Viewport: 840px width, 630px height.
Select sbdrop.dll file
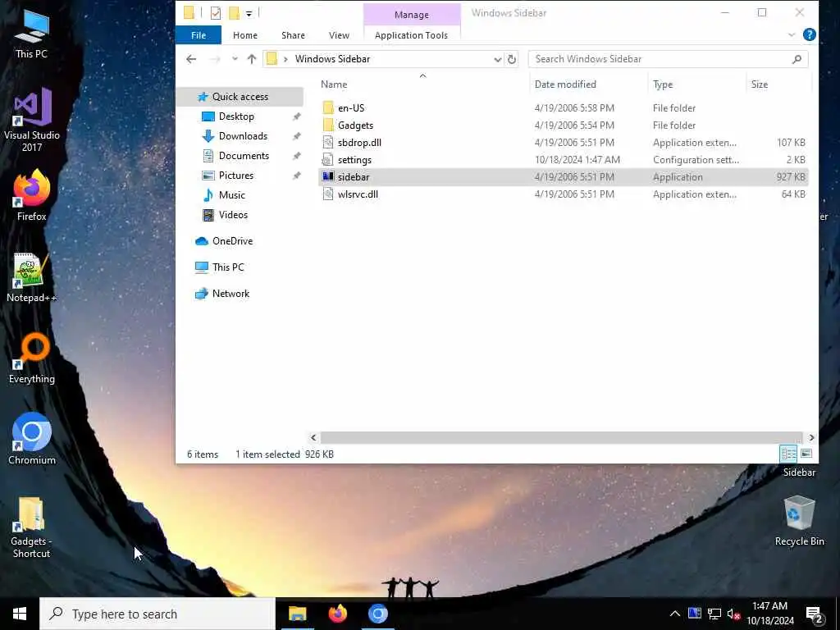coord(563,143)
